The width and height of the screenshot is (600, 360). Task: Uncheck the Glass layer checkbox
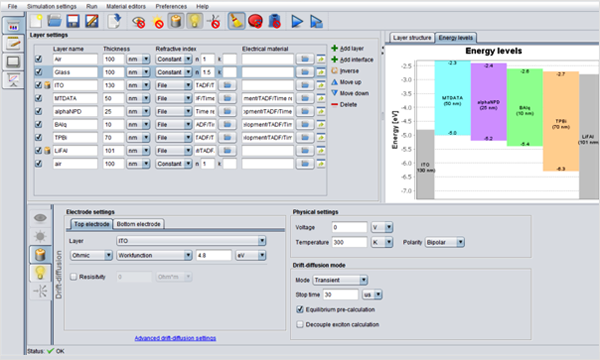[38, 72]
